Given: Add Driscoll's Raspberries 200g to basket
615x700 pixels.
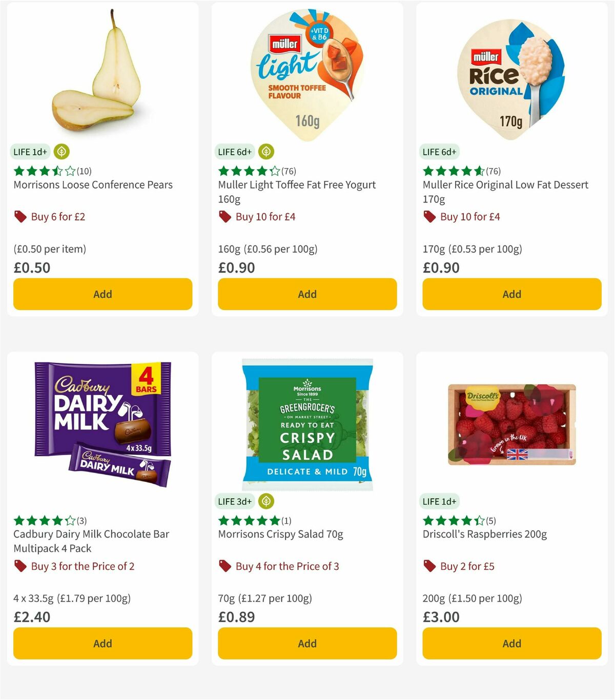Looking at the screenshot, I should [511, 643].
